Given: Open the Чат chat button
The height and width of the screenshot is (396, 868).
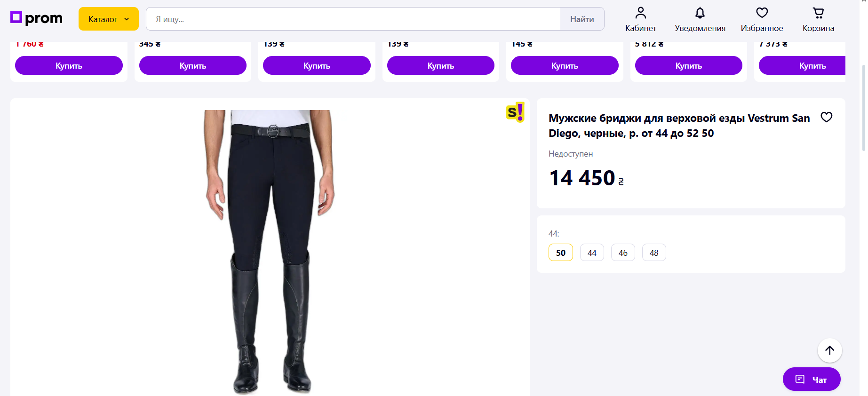Looking at the screenshot, I should coord(811,379).
